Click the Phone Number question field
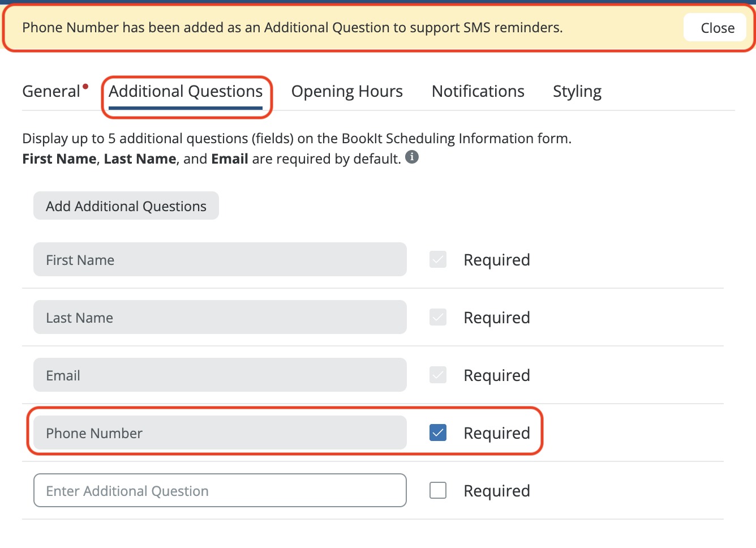The width and height of the screenshot is (756, 548). (x=220, y=433)
